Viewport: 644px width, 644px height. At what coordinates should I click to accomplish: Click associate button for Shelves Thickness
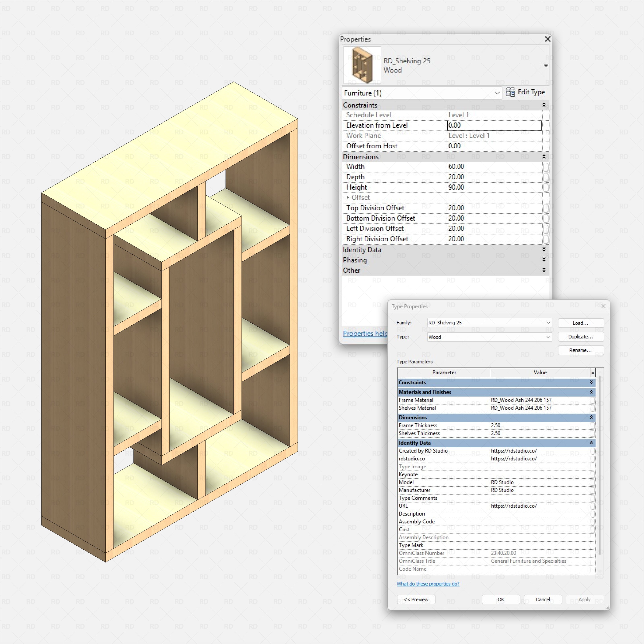click(x=592, y=433)
